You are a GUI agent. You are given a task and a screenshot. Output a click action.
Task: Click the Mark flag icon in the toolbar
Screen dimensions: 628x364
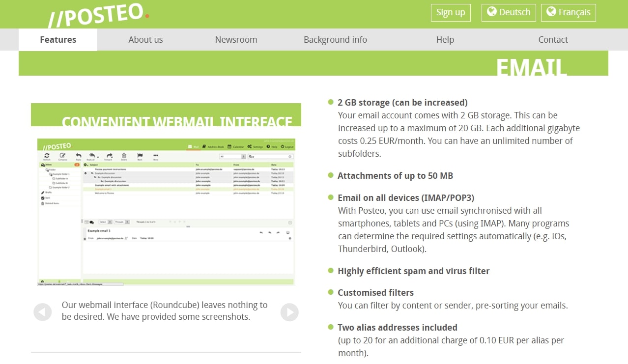[140, 155]
